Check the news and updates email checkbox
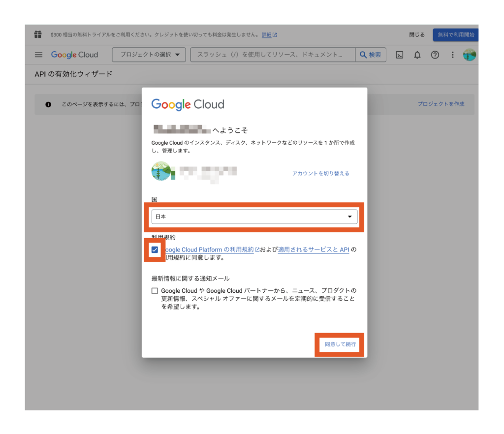The width and height of the screenshot is (504, 434). pyautogui.click(x=155, y=291)
